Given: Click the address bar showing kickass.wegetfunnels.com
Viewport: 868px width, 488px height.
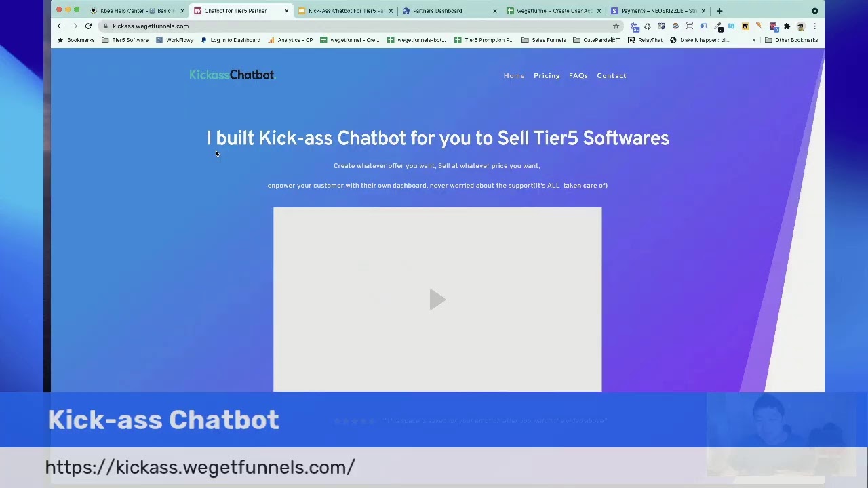Looking at the screenshot, I should click(x=359, y=26).
